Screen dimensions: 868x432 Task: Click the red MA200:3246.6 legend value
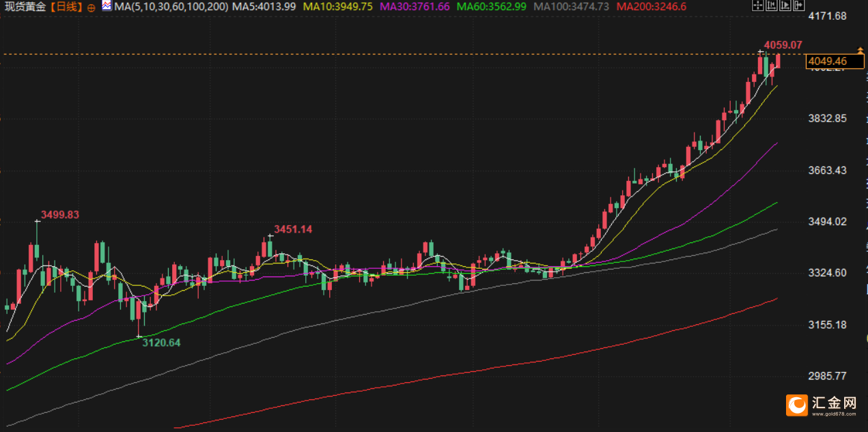pyautogui.click(x=651, y=7)
